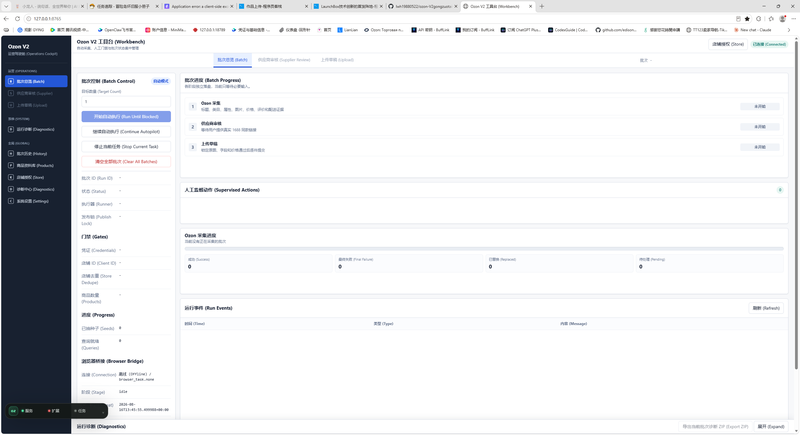Click the Ozon collection progress bar
The height and width of the screenshot is (435, 800).
pyautogui.click(x=484, y=249)
